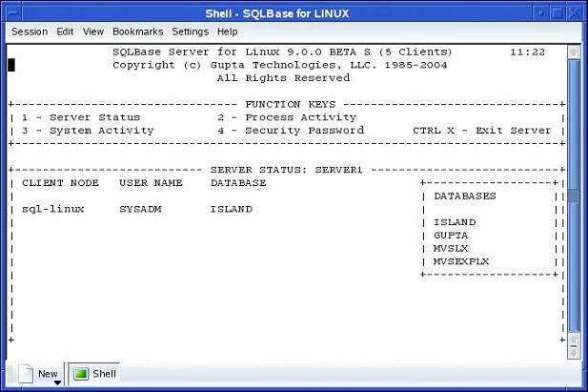This screenshot has width=588, height=392.
Task: Click '3 - System Activity' text
Action: tap(88, 131)
